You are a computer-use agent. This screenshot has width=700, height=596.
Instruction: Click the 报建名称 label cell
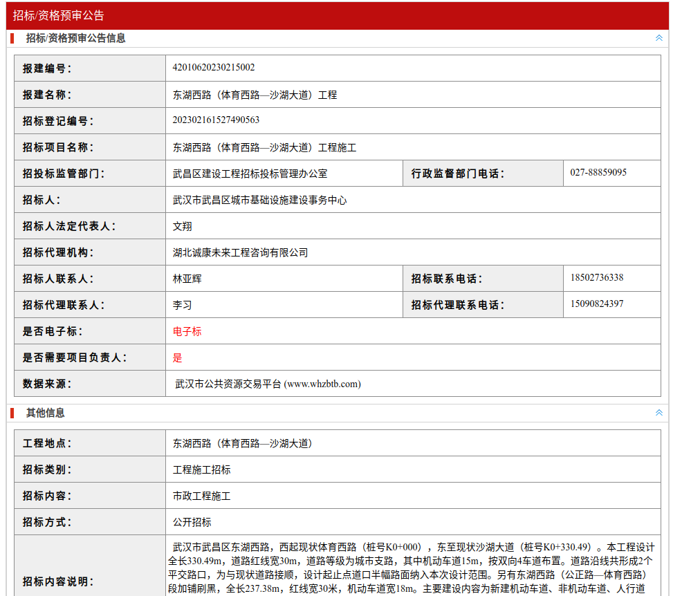pos(90,95)
